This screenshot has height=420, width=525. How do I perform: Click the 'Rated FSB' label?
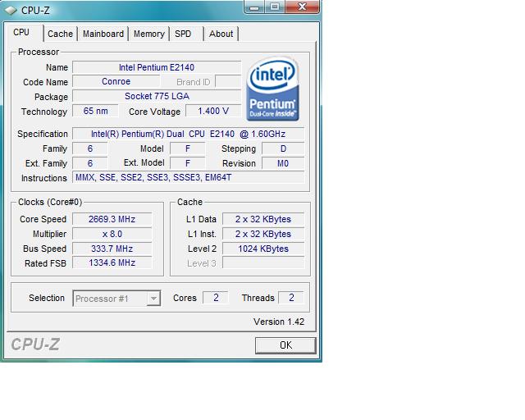click(45, 263)
